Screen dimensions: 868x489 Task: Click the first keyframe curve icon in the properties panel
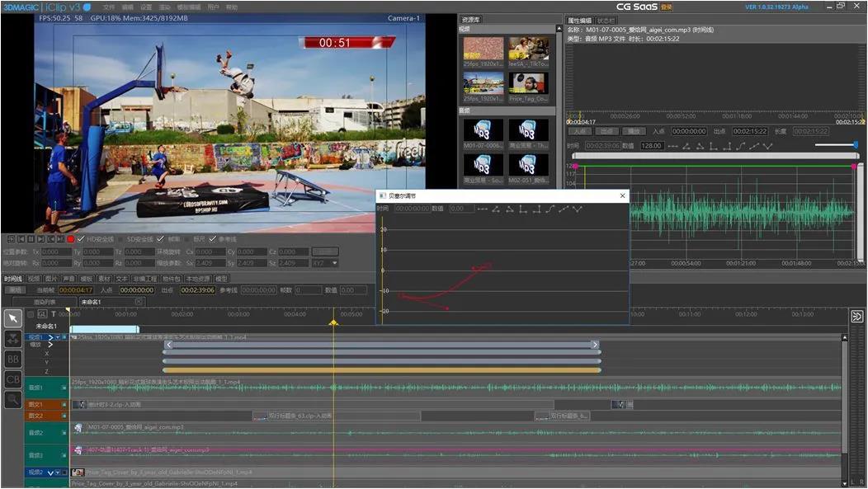coord(672,146)
